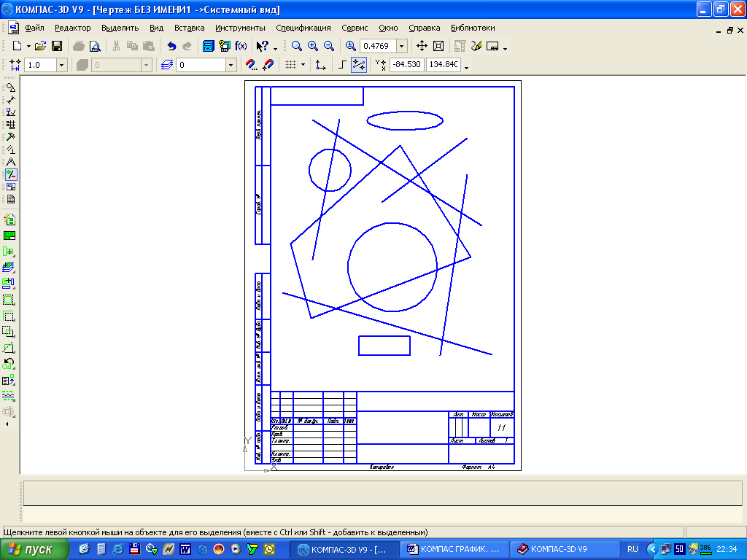Toggle orthogonal drawing mode
This screenshot has height=560, width=747.
pyautogui.click(x=342, y=65)
